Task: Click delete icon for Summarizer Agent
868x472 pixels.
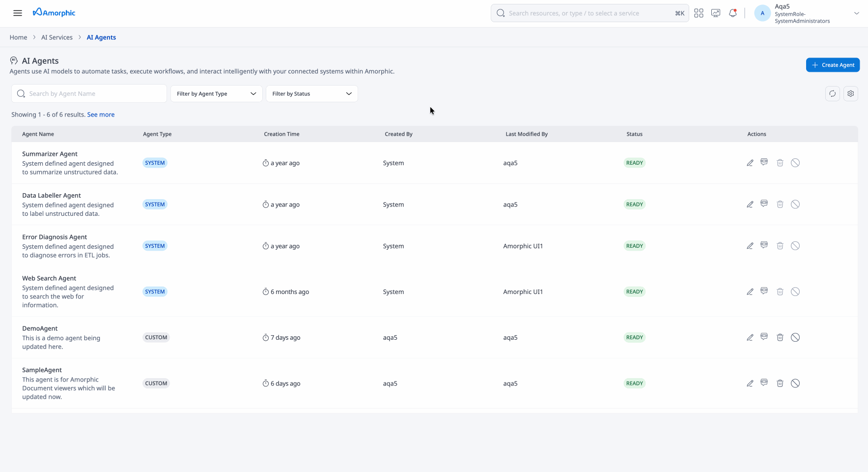Action: click(x=780, y=163)
